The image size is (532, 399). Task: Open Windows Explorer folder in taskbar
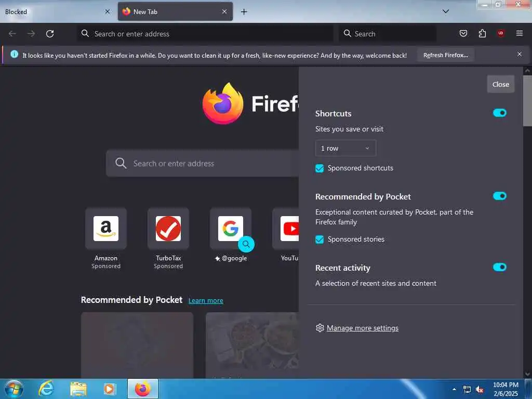pos(78,389)
